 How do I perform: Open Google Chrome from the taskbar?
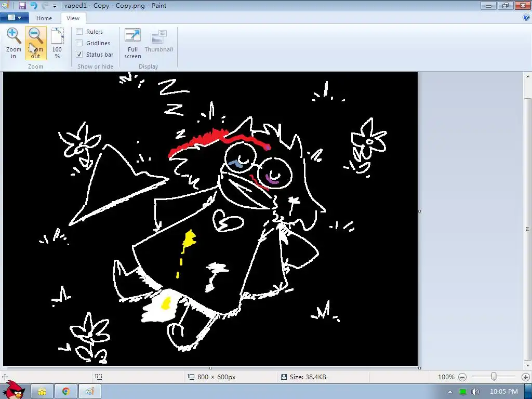66,392
